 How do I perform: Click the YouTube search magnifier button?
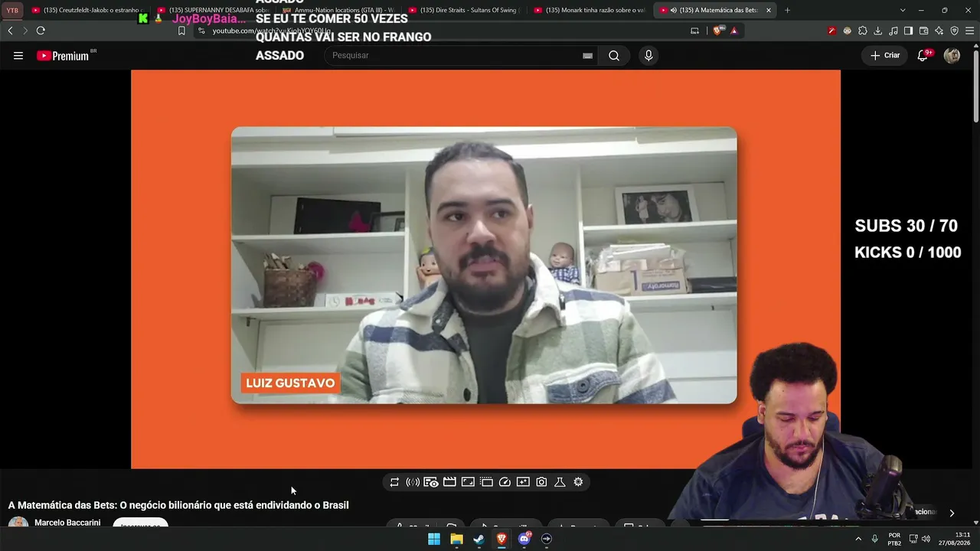tap(614, 55)
